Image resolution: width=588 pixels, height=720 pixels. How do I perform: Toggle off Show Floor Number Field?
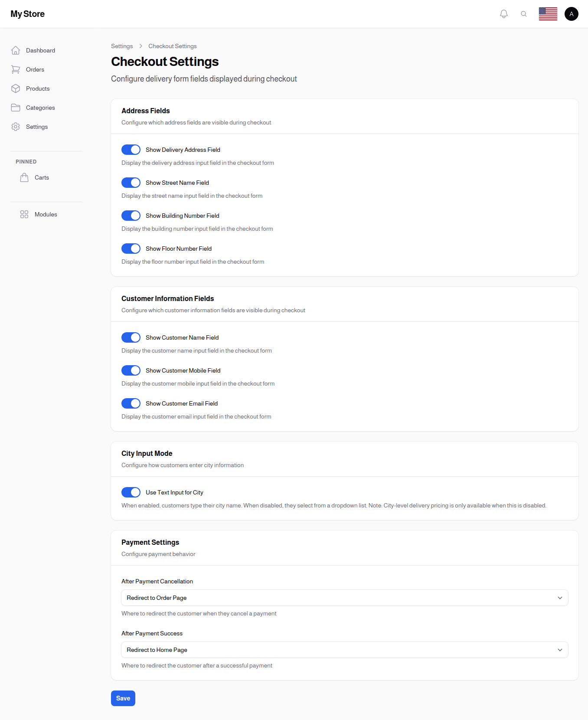pos(131,248)
